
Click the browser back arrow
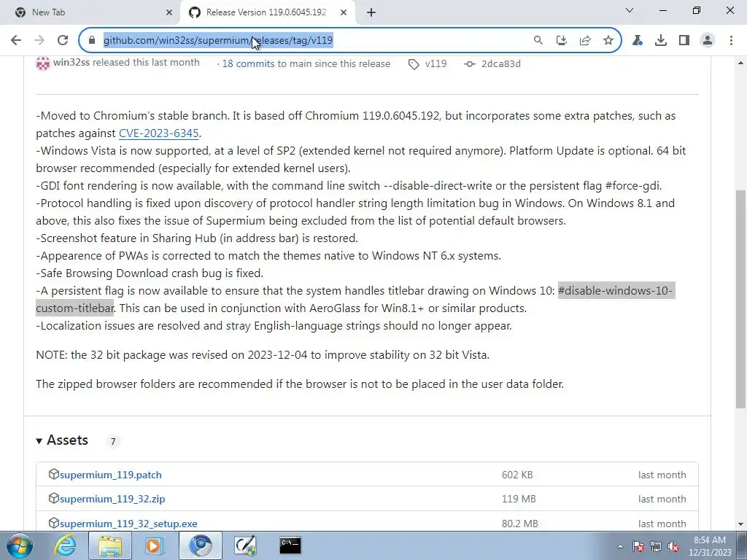(x=16, y=41)
